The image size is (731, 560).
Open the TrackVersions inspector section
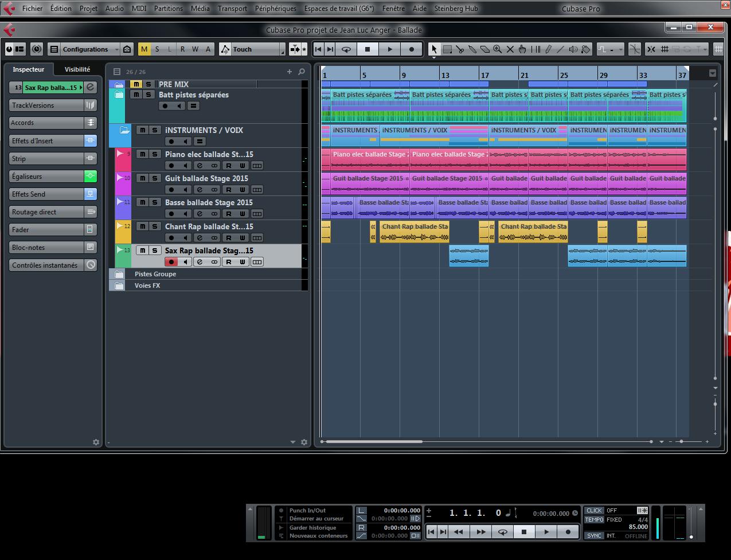53,105
